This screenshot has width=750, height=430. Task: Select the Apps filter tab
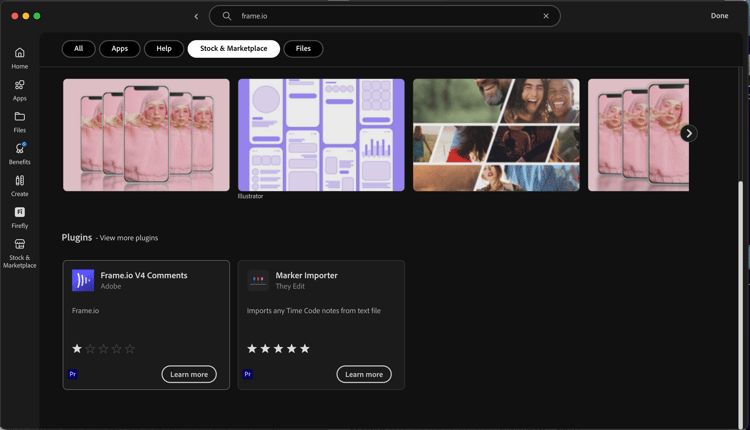(120, 49)
